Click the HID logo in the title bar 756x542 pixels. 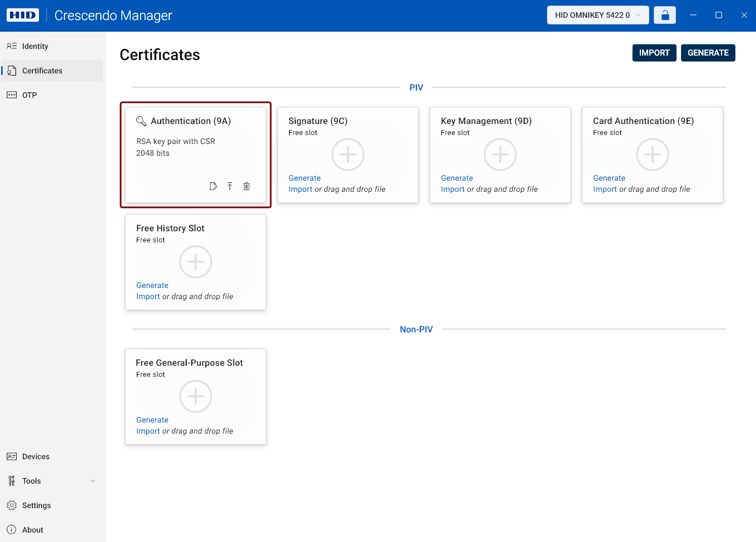[x=23, y=15]
